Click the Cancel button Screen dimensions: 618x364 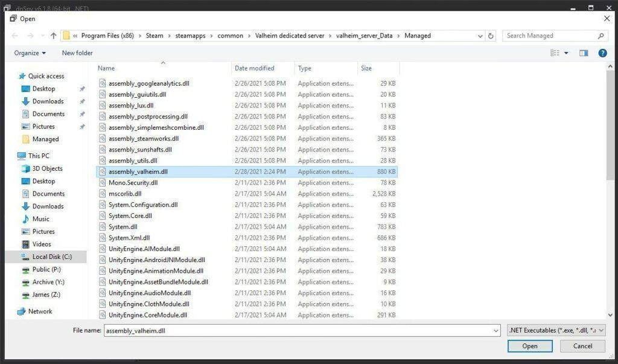[x=582, y=346]
